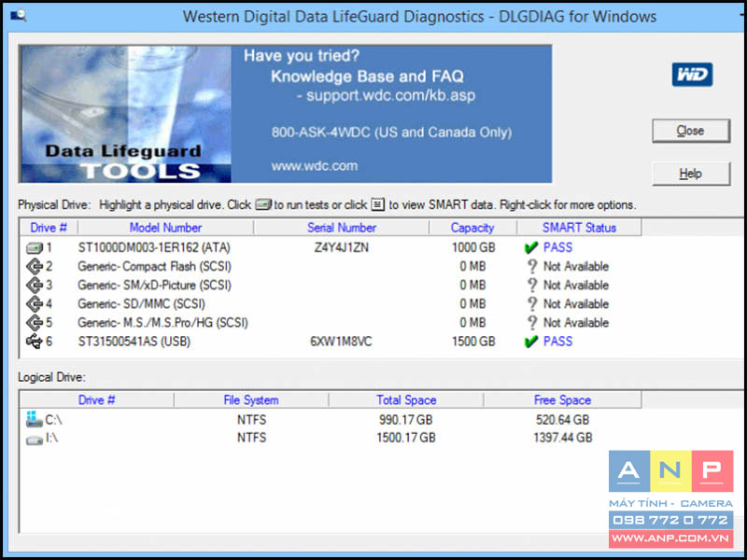Click the question mark icon for SM/xD-Picture
Viewport: 747px width, 560px height.
click(x=532, y=286)
